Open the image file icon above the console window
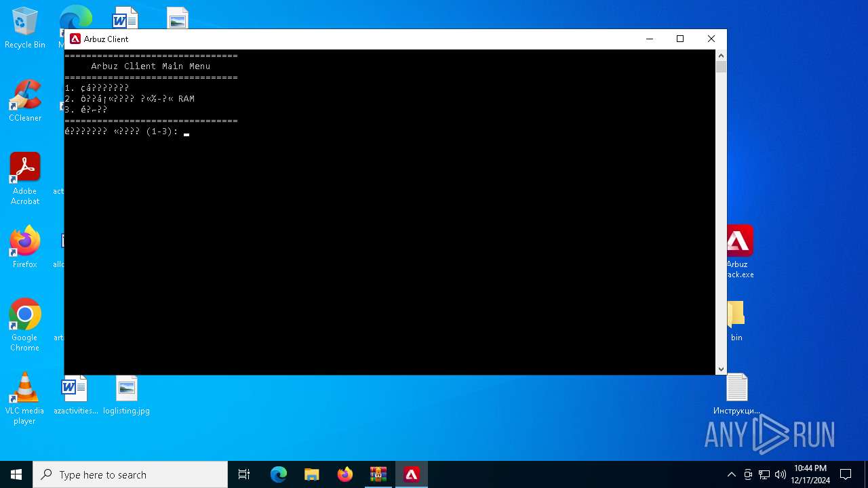This screenshot has height=488, width=868. point(178,18)
